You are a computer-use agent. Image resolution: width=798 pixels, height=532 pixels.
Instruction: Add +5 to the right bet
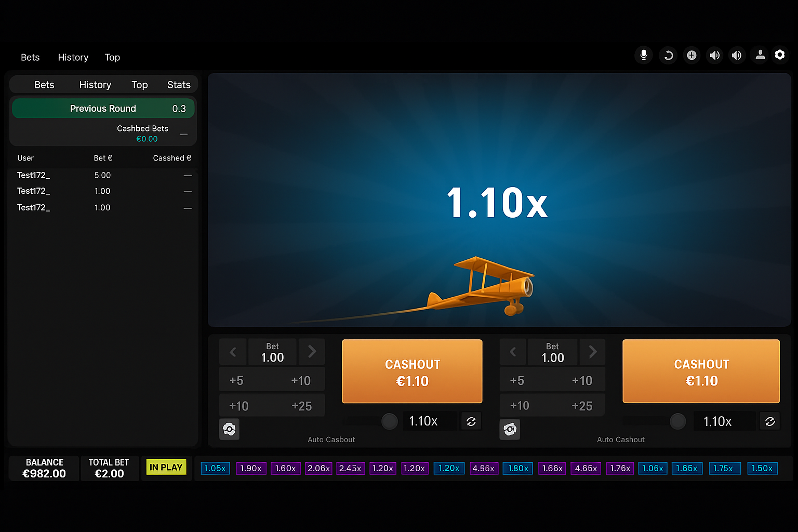(517, 380)
